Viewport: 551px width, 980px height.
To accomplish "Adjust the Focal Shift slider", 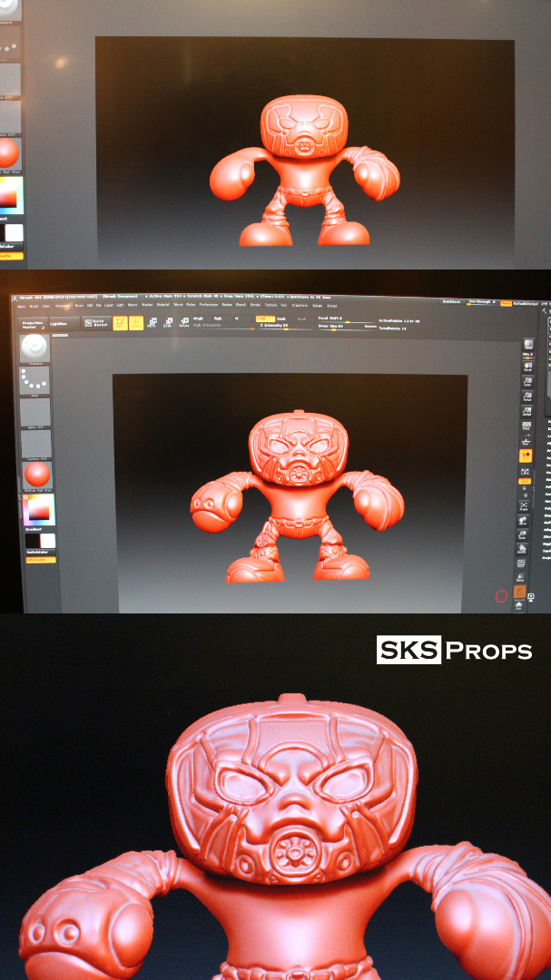I will [x=348, y=318].
